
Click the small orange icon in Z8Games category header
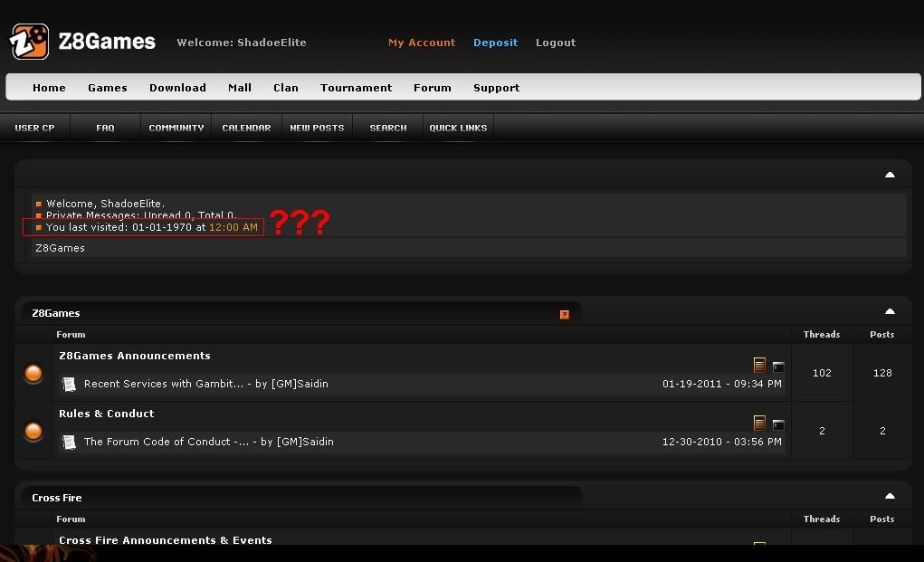(x=564, y=314)
